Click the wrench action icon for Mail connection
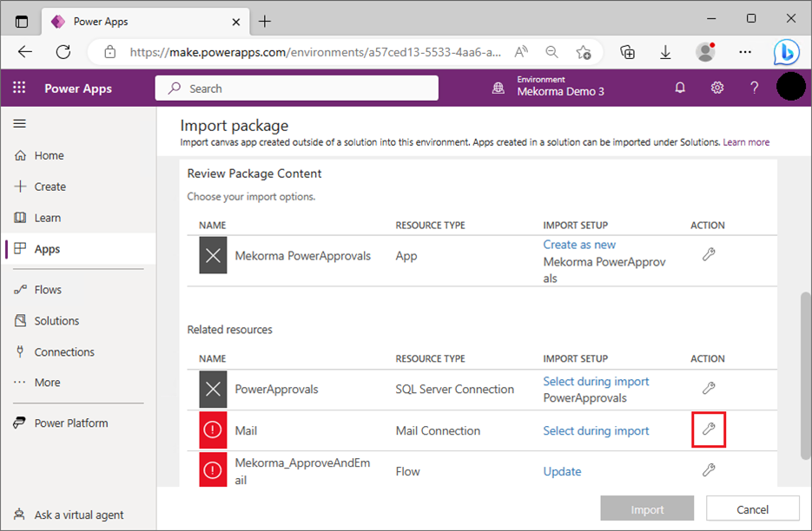812x531 pixels. (709, 429)
